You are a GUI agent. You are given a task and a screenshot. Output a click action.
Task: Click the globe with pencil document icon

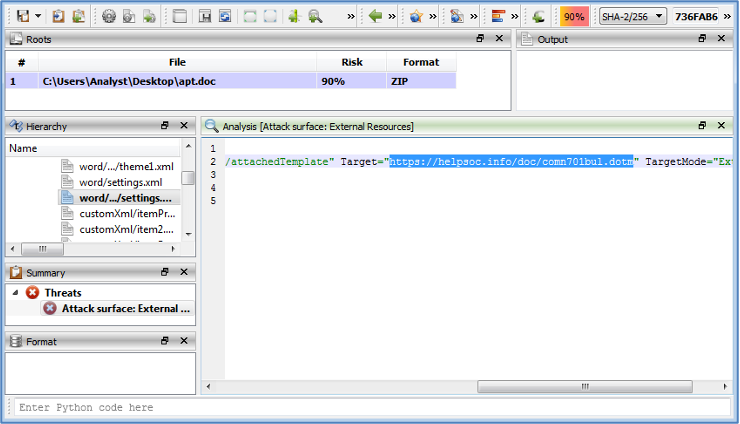[x=457, y=17]
